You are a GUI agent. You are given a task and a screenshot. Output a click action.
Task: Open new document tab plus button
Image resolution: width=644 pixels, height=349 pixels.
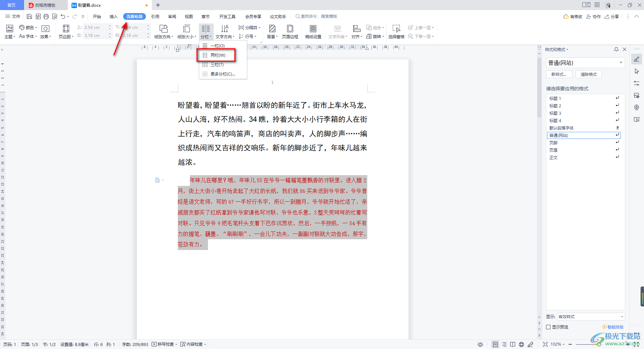158,5
